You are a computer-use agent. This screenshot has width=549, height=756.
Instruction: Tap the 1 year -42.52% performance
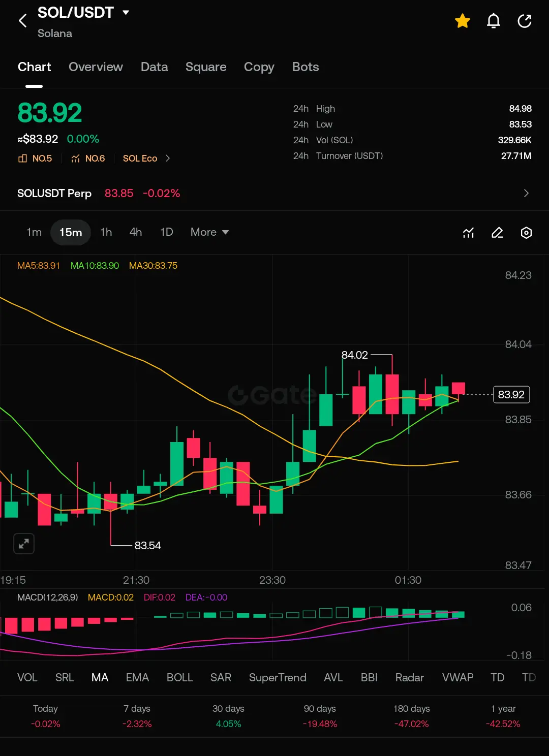pos(503,716)
